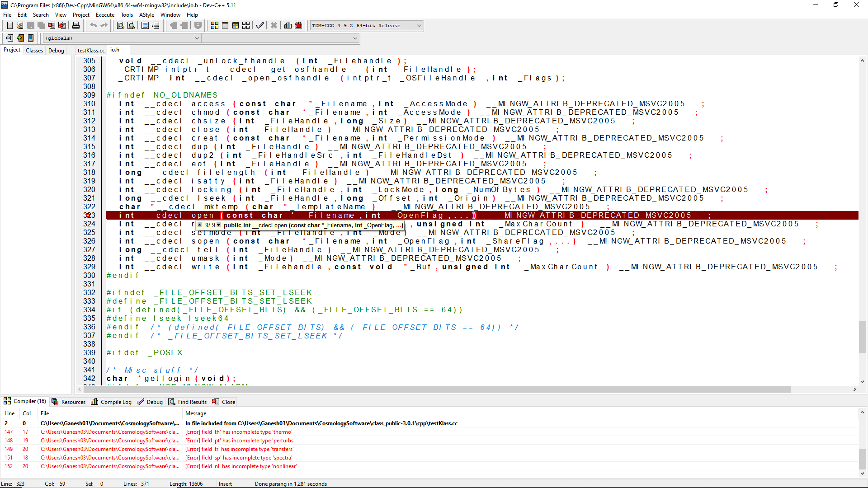Click Close to hide the bottom panel
Image resolution: width=868 pixels, height=488 pixels.
pos(224,402)
